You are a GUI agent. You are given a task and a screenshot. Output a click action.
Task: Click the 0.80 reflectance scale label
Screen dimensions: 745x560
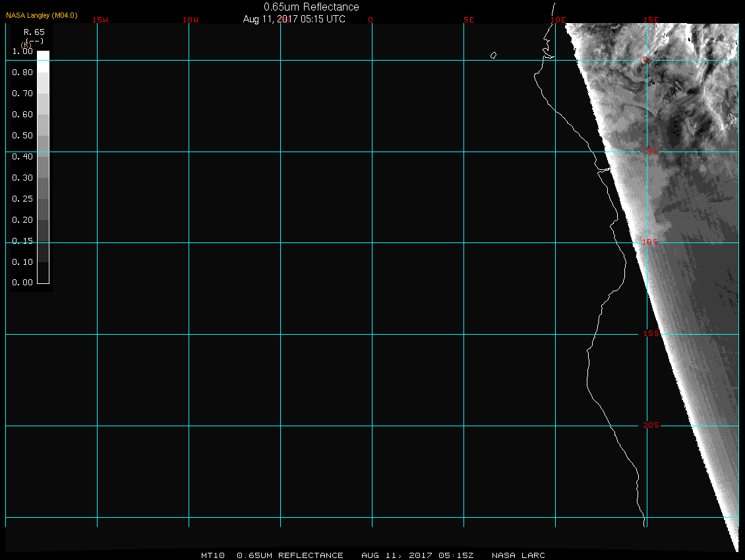click(x=22, y=72)
